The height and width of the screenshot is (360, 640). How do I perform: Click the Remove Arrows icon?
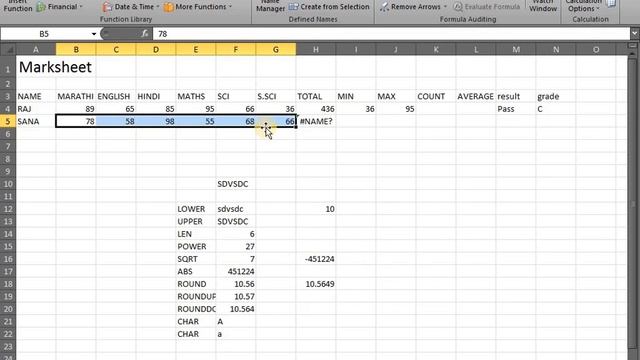pos(384,7)
